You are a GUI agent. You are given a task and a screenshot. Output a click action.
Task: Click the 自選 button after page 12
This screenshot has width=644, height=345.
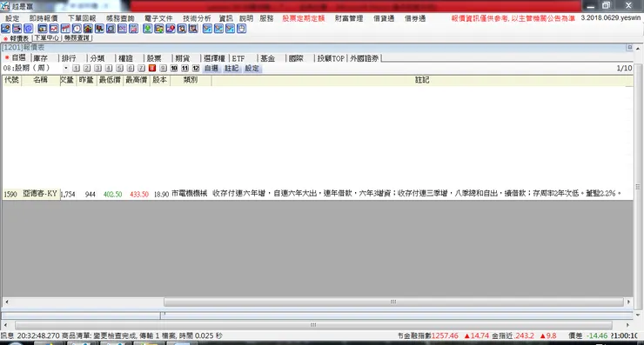[x=211, y=68]
